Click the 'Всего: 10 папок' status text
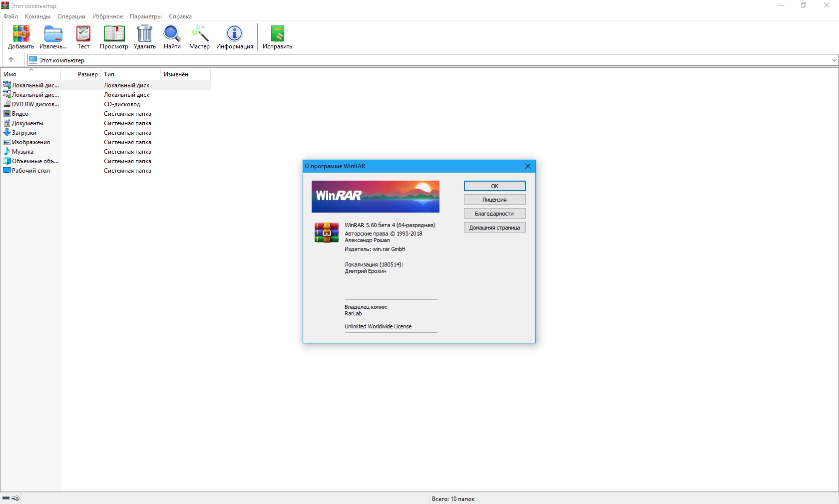 coord(453,499)
